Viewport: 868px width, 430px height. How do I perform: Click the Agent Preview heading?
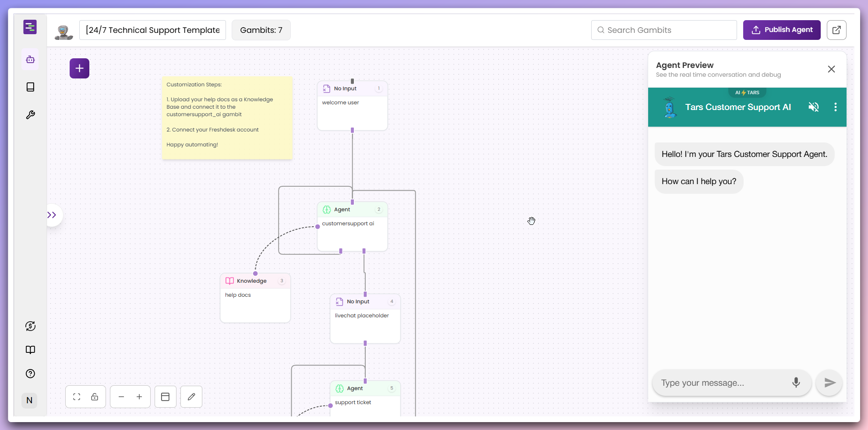(x=685, y=65)
